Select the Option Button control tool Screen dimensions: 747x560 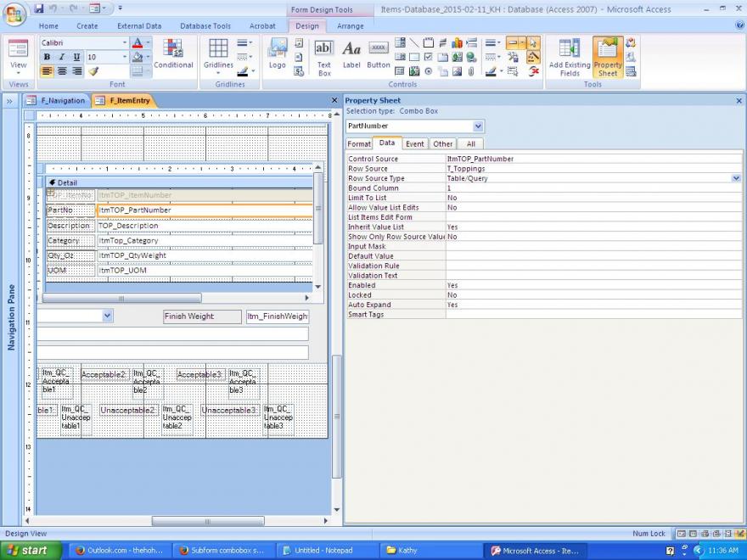(429, 71)
